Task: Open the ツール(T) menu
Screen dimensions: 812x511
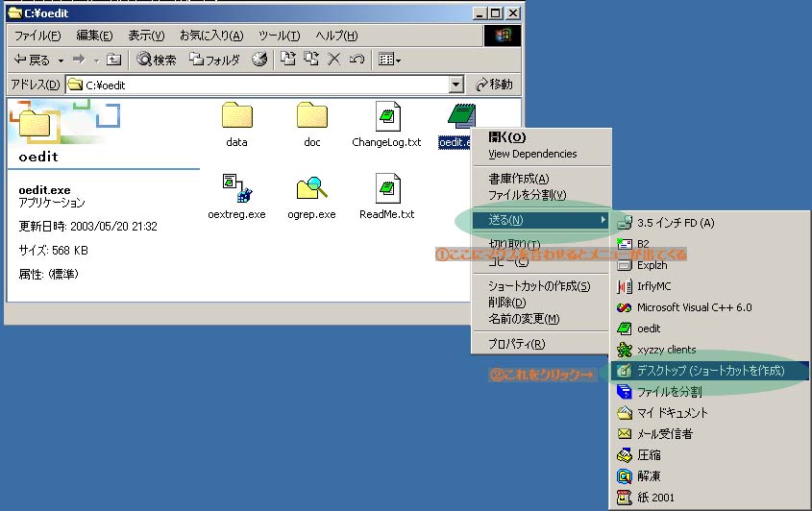Action: tap(279, 36)
